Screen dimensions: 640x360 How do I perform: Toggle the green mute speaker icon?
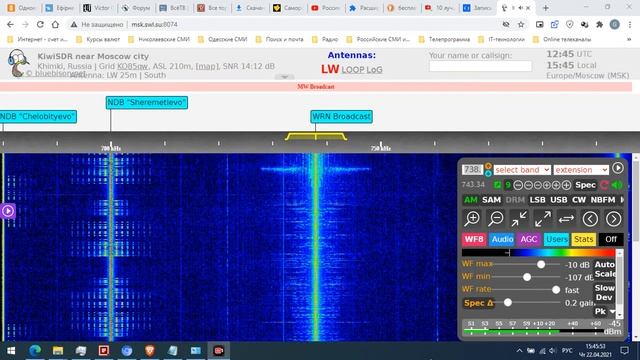click(617, 185)
